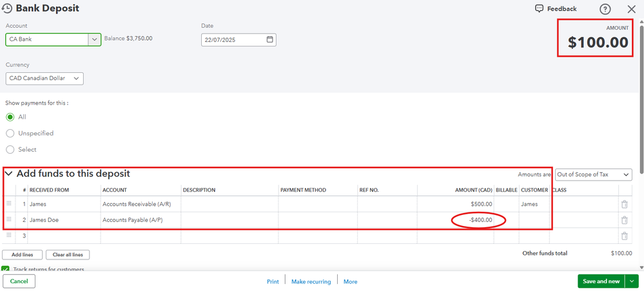Delete line 1 James with trash icon
The height and width of the screenshot is (293, 644).
[x=624, y=204]
